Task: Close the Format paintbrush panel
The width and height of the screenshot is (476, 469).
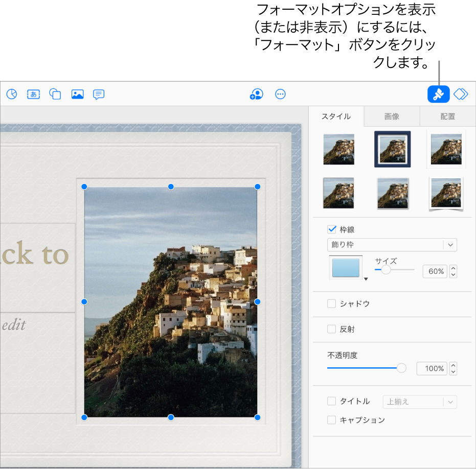Action: coord(438,94)
